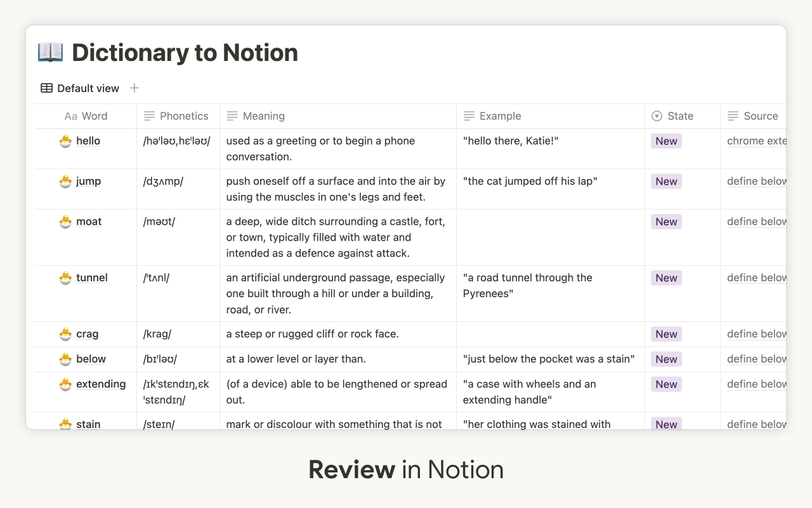812x508 pixels.
Task: Open the Word column header options
Action: [95, 116]
